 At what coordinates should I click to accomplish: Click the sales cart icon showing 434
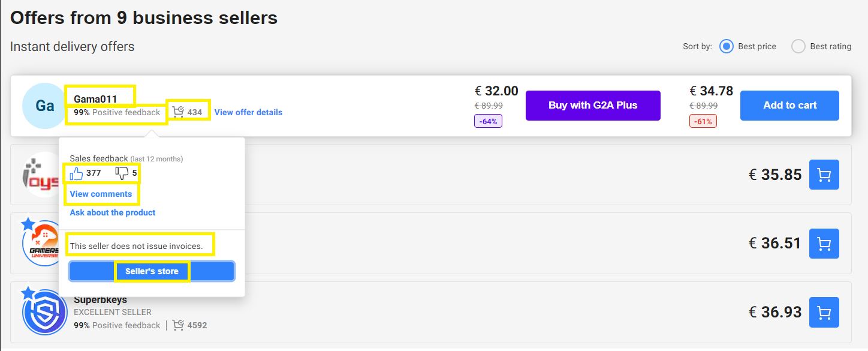click(x=178, y=111)
